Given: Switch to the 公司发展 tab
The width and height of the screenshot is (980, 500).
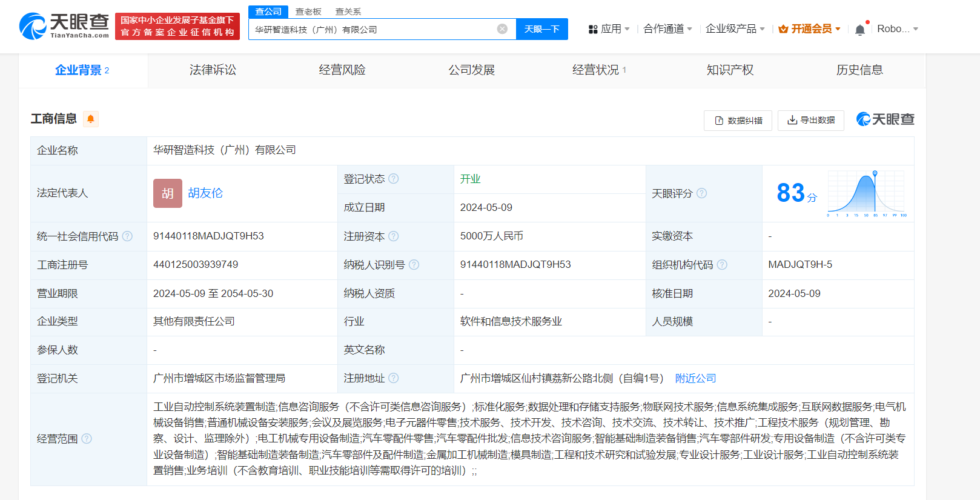Looking at the screenshot, I should pos(472,70).
